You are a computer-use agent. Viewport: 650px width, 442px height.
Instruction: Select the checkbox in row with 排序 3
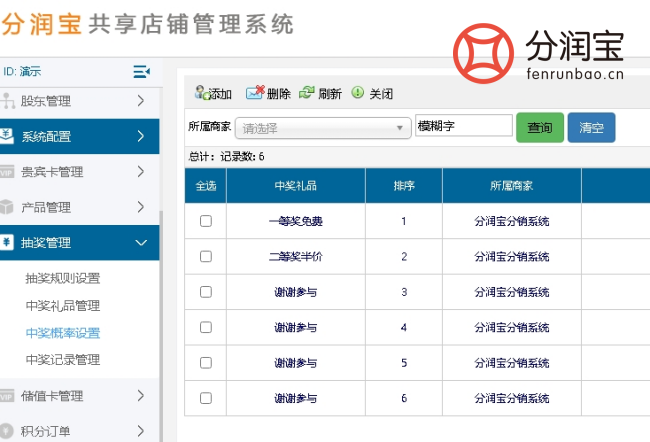(206, 292)
